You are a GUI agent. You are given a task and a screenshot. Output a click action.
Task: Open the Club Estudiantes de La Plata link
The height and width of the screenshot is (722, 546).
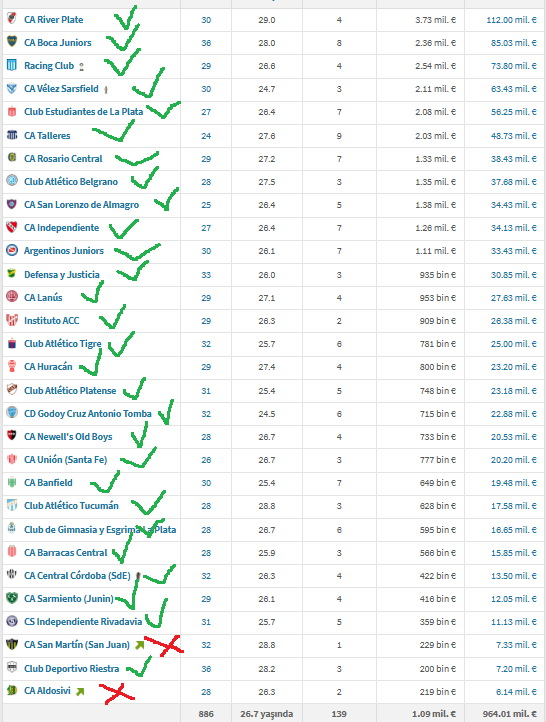tap(83, 112)
